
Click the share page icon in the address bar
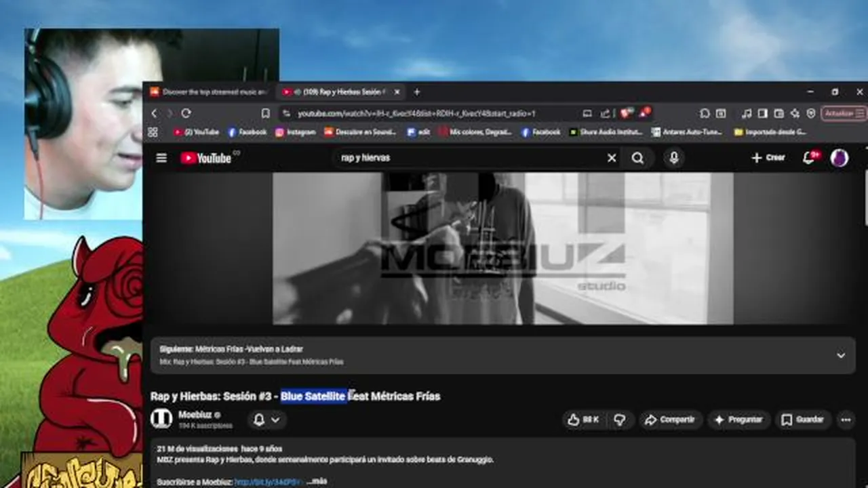coord(605,113)
